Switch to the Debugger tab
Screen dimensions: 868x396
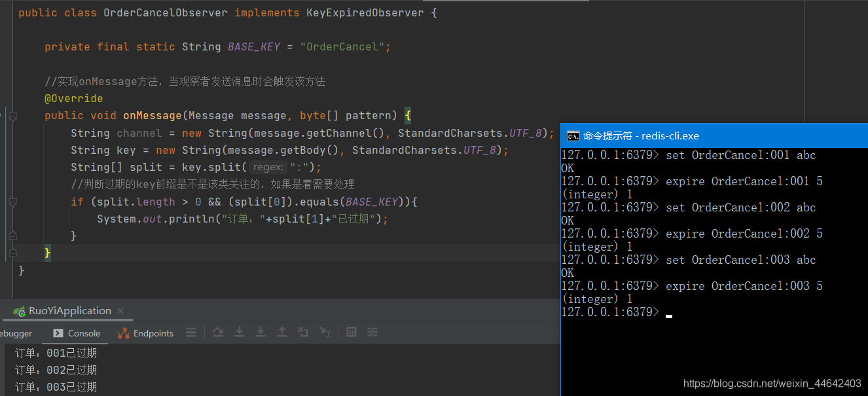tap(16, 333)
